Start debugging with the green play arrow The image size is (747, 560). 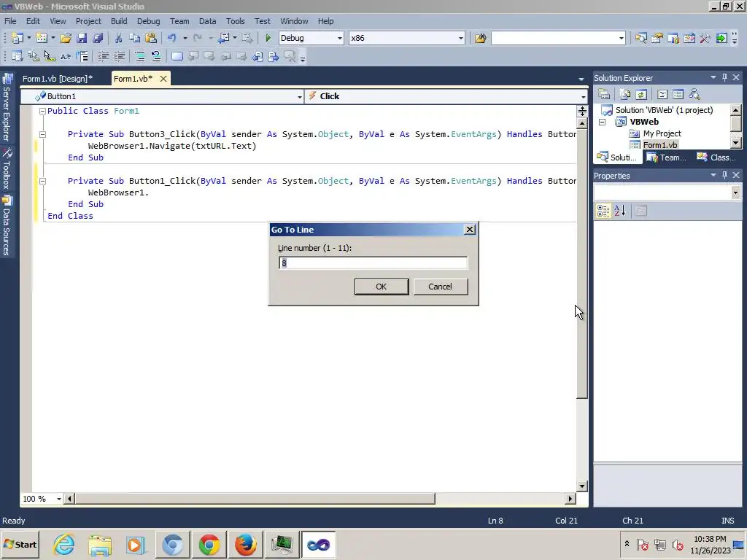tap(268, 38)
